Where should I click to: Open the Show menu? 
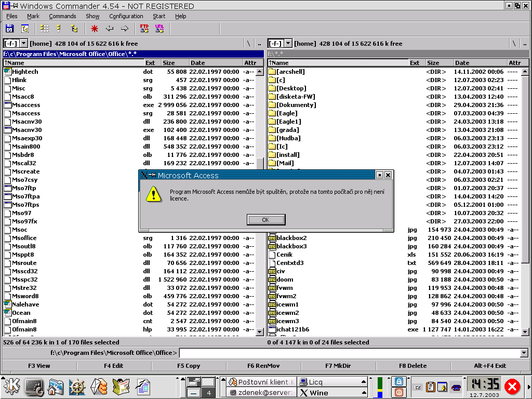[x=92, y=16]
